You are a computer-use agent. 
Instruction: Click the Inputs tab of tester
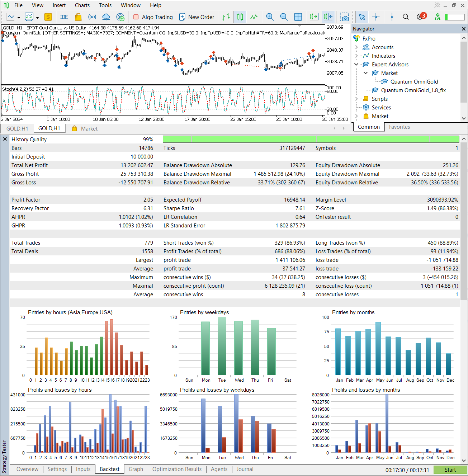(83, 469)
